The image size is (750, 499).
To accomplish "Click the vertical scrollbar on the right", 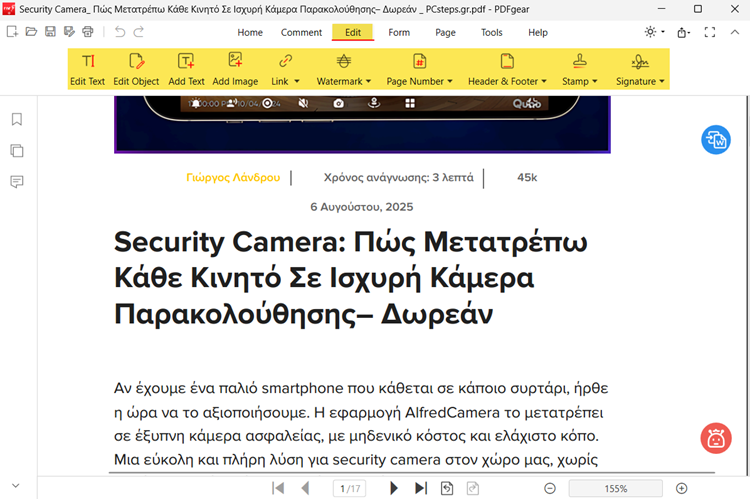I will 747,286.
